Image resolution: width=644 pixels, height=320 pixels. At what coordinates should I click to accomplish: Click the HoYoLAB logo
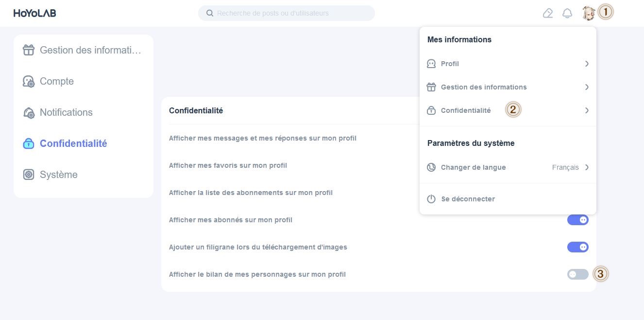(34, 13)
